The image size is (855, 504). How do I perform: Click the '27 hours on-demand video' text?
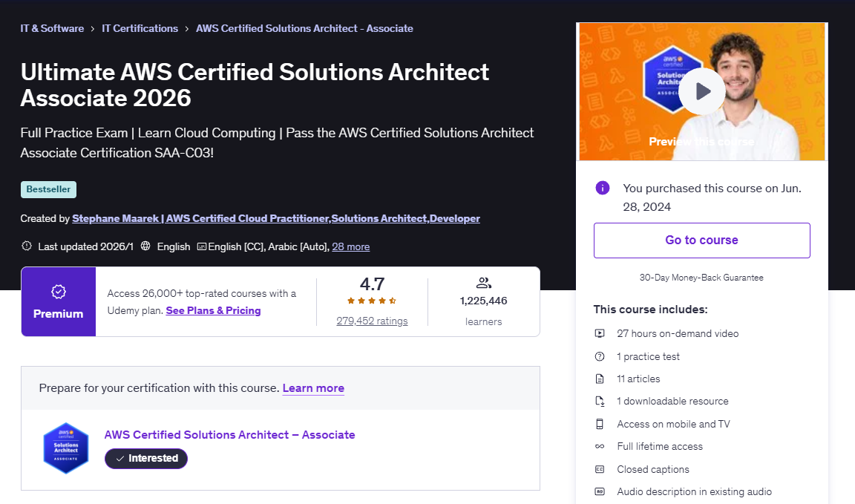tap(678, 333)
